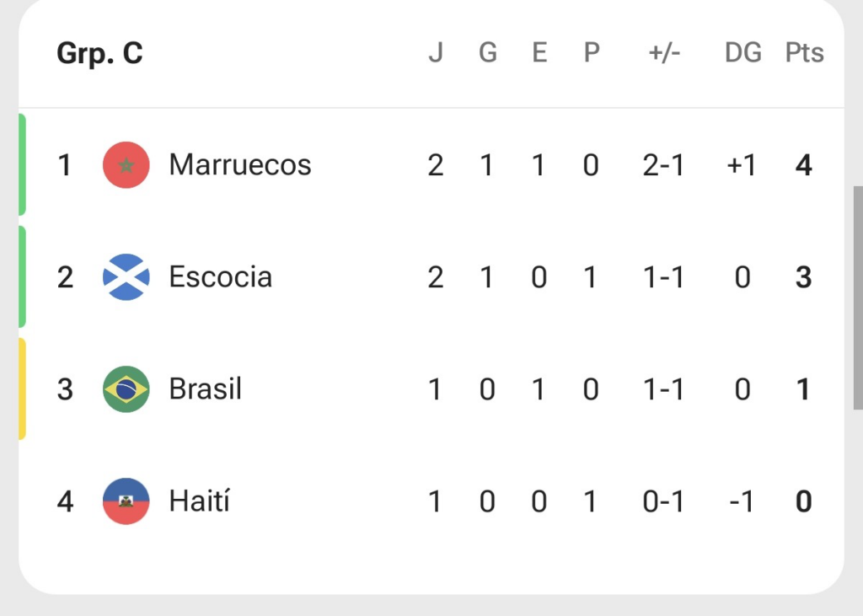Click the DG column header
The image size is (863, 616).
743,53
